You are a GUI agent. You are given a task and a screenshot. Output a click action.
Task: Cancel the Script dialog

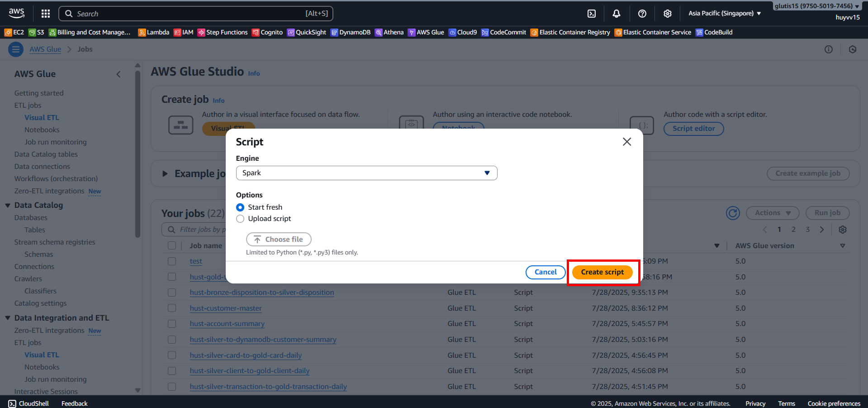click(545, 272)
